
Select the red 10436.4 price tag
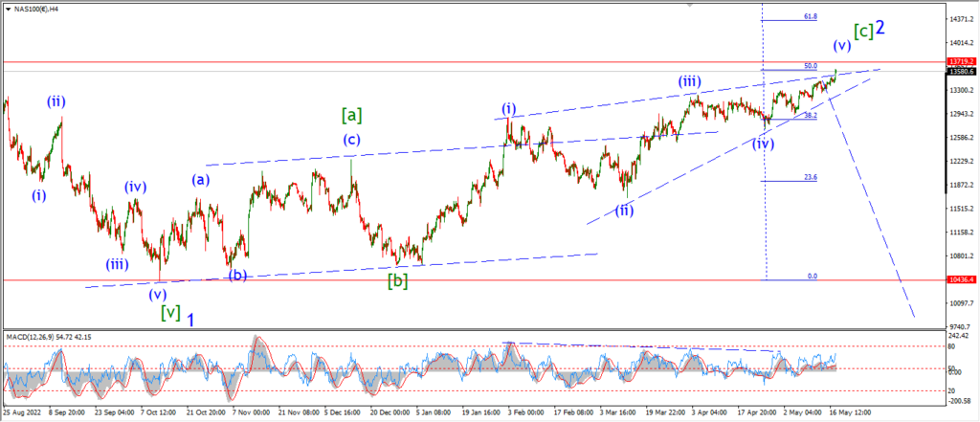(x=961, y=279)
